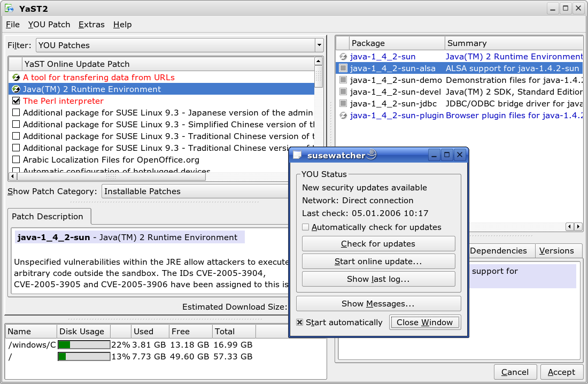
Task: Toggle java-1_4_2-sun-demo package status box
Action: coord(343,80)
